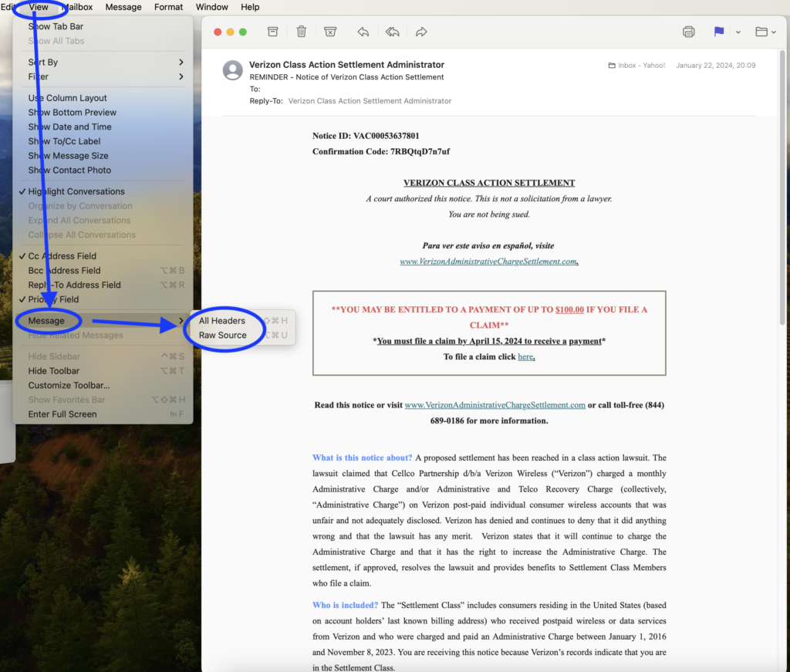
Task: Open Customize Toolbar…
Action: click(x=103, y=385)
